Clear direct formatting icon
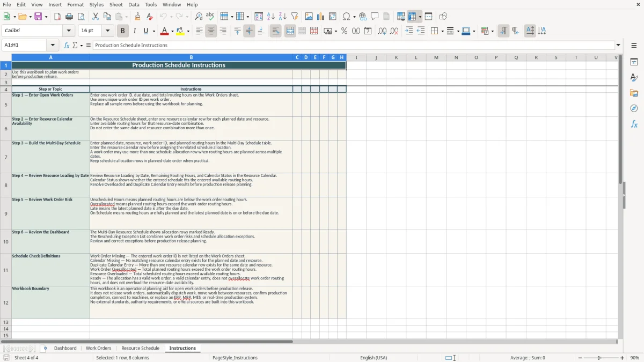This screenshot has height=362, width=644. pyautogui.click(x=149, y=17)
